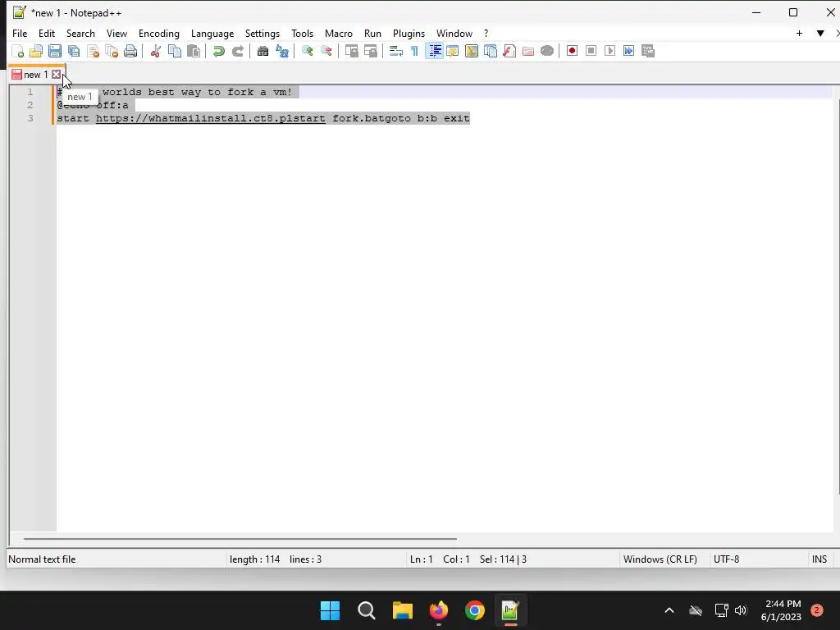Open the Encoding menu
840x630 pixels.
(x=159, y=33)
